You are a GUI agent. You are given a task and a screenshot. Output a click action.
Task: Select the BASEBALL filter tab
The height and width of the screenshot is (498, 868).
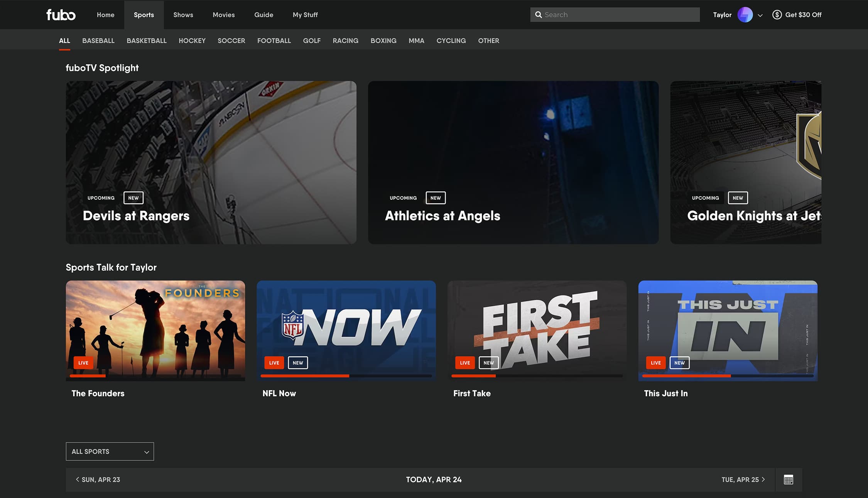[98, 41]
